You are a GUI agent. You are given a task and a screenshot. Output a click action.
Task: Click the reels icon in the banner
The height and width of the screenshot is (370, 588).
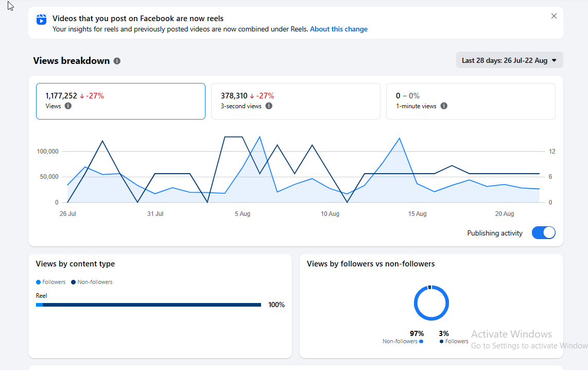coord(41,19)
